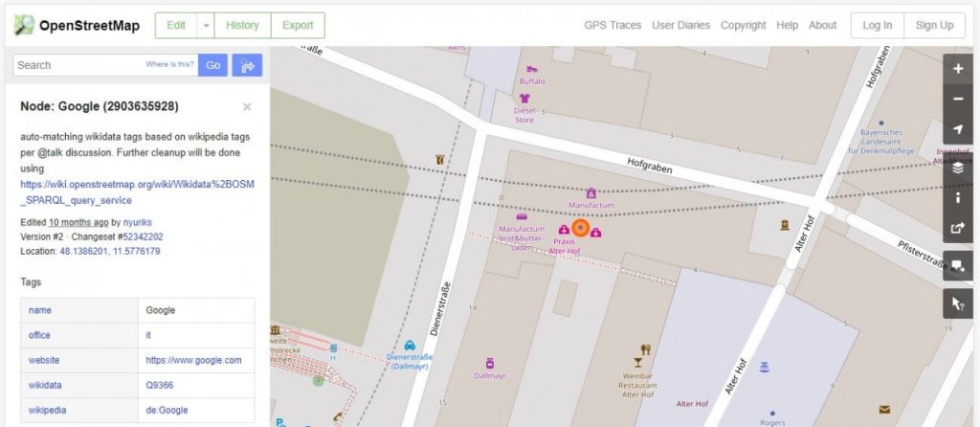Click the Buffalo shoe shop icon

click(532, 69)
